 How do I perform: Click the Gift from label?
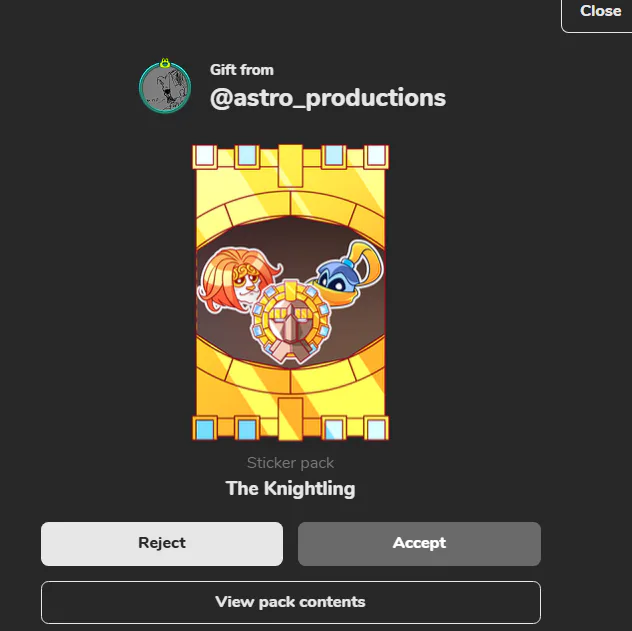[x=242, y=70]
